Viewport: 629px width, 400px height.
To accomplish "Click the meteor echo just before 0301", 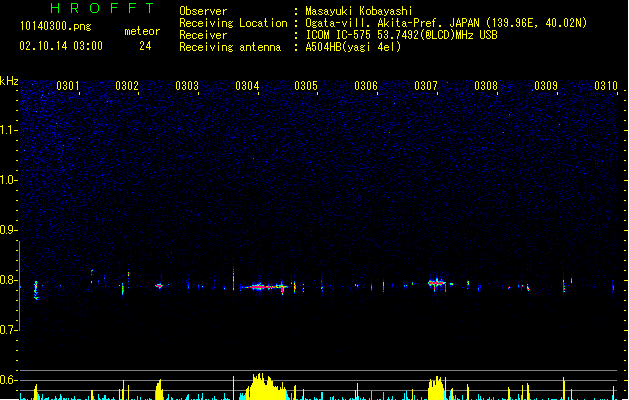I will tap(36, 290).
